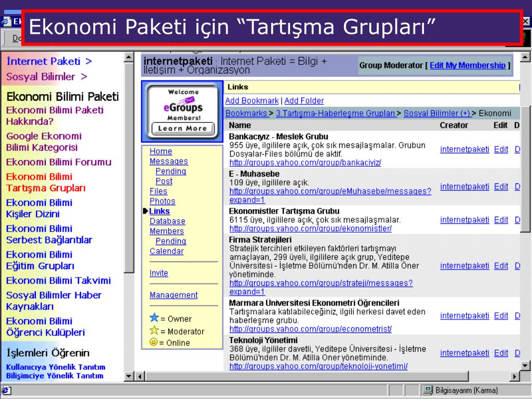
Task: Open the econometrist group URL
Action: (311, 329)
